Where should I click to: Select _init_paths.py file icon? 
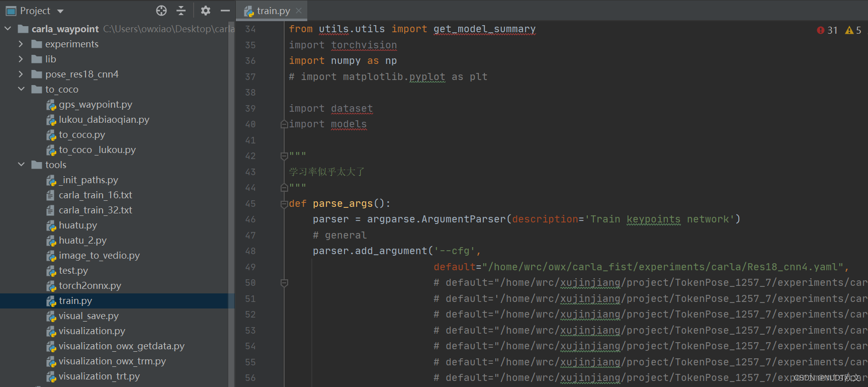pos(51,180)
